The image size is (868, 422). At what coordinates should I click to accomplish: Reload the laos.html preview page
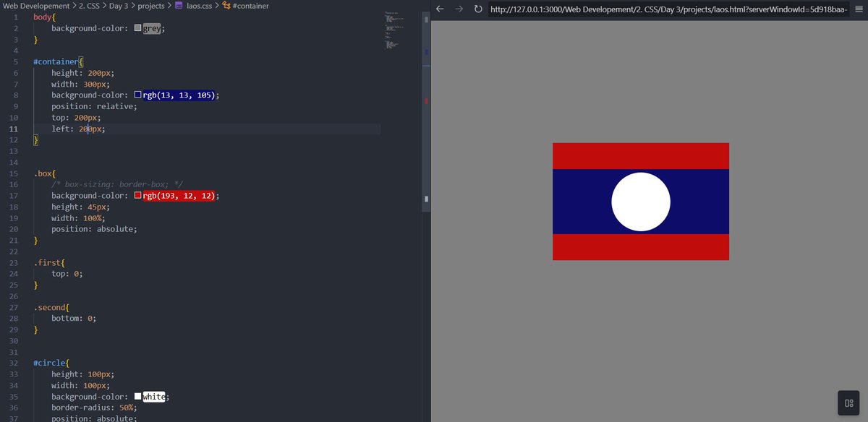(x=478, y=9)
